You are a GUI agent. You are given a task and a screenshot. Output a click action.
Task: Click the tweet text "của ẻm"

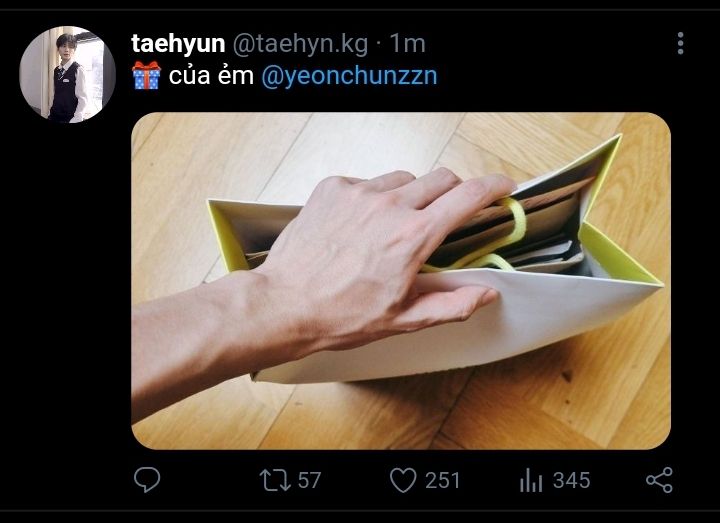click(211, 76)
